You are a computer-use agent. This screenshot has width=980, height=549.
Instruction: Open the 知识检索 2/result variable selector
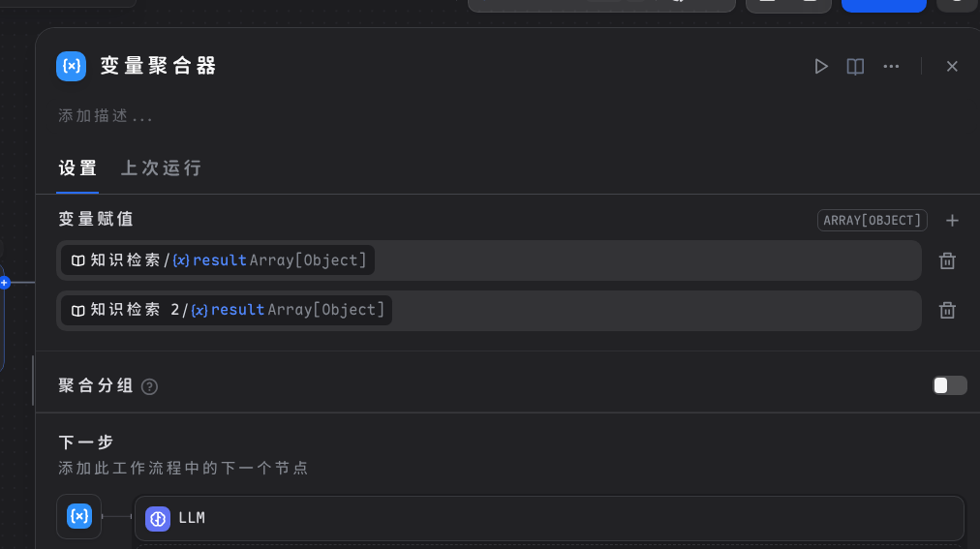point(228,310)
